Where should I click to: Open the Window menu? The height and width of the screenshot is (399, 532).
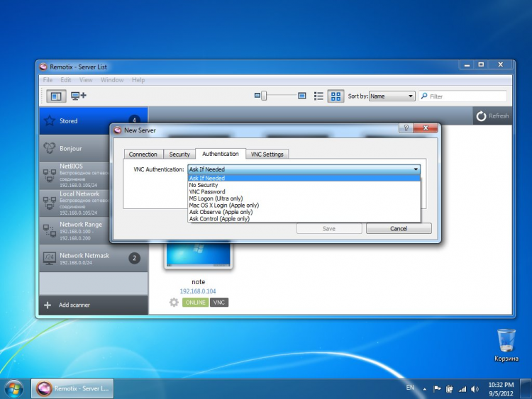112,80
